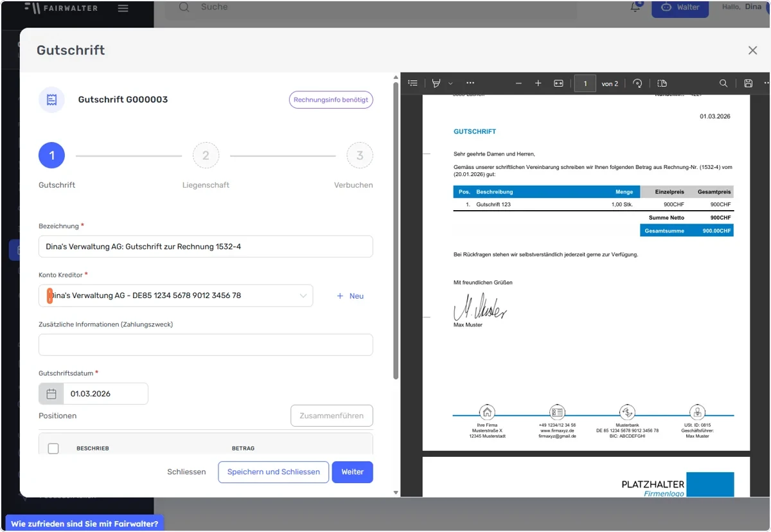Search within the PDF document
Viewport: 771px width, 532px height.
[x=723, y=84]
